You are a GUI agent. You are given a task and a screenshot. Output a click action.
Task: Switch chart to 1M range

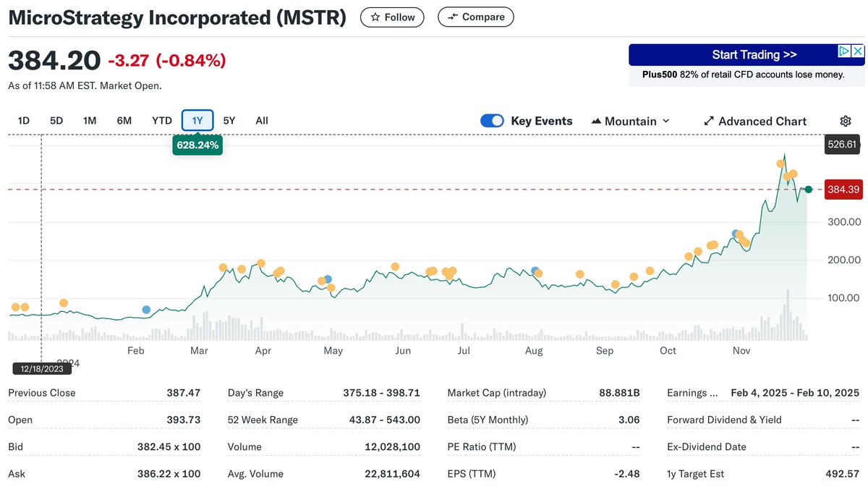coord(90,121)
